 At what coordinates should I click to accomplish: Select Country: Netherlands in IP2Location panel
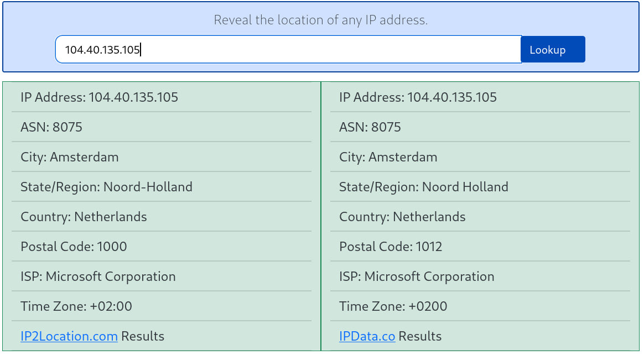pos(84,217)
